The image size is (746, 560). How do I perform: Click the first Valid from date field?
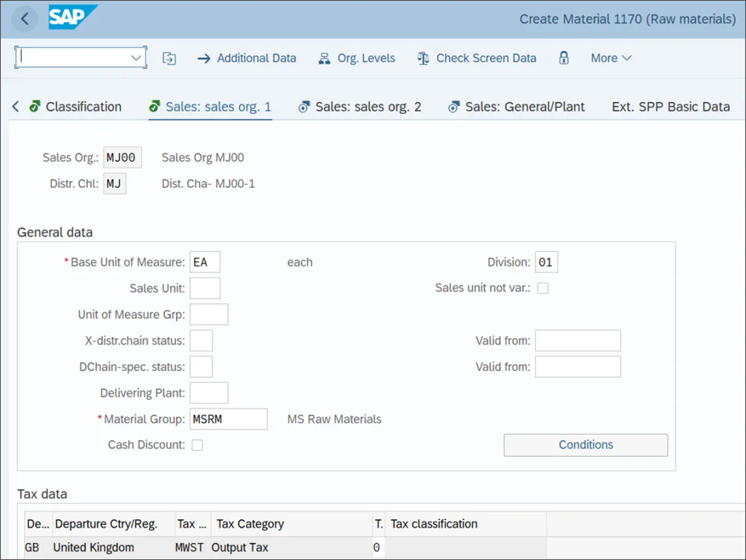click(x=578, y=340)
